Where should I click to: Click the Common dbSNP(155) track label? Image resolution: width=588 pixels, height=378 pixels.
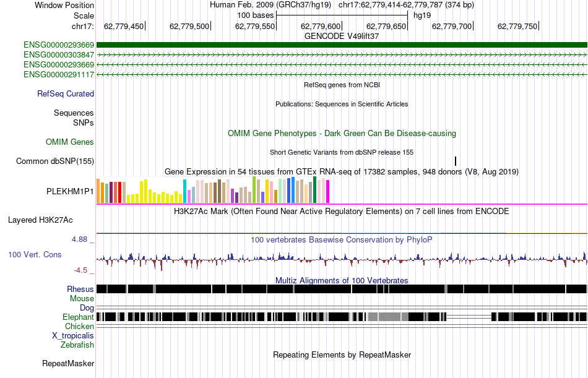pyautogui.click(x=55, y=161)
